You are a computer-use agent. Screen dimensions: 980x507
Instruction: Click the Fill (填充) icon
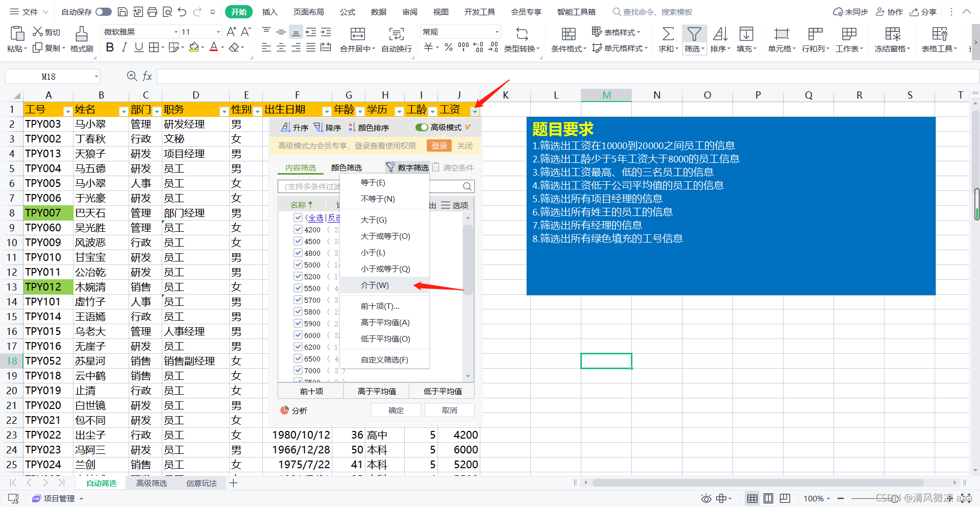(746, 34)
